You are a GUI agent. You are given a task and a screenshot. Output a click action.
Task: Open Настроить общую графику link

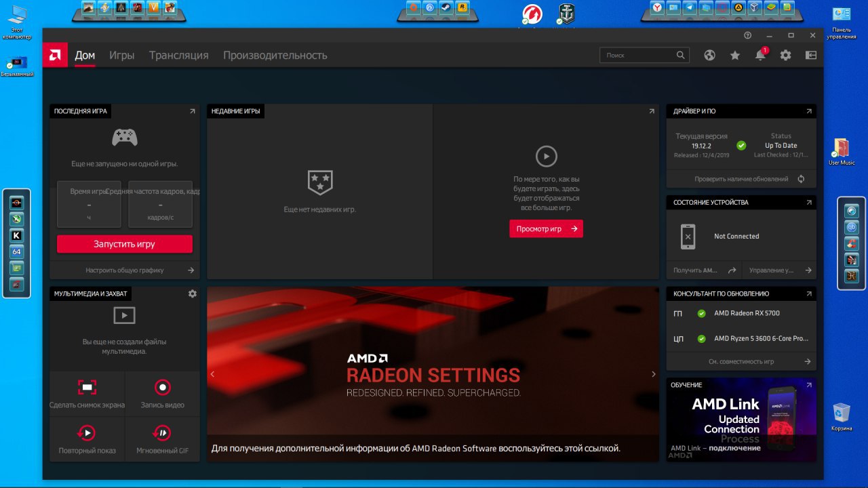[x=125, y=270]
